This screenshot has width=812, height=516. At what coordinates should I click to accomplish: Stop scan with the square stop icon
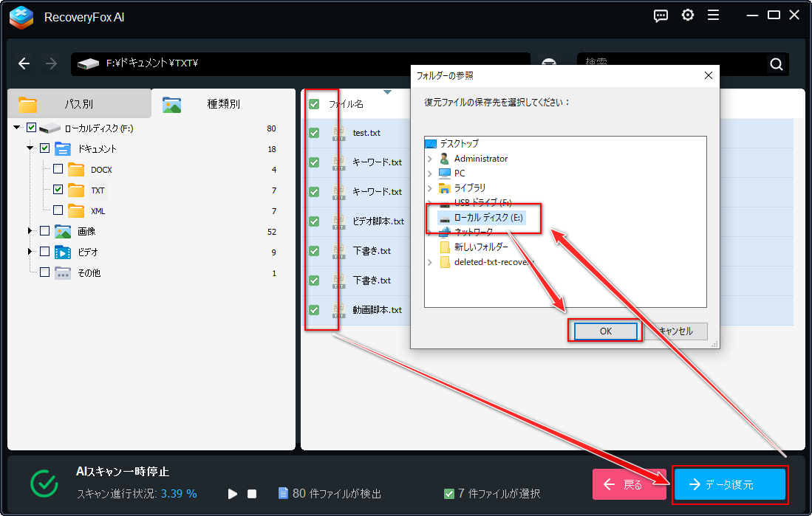[x=252, y=494]
